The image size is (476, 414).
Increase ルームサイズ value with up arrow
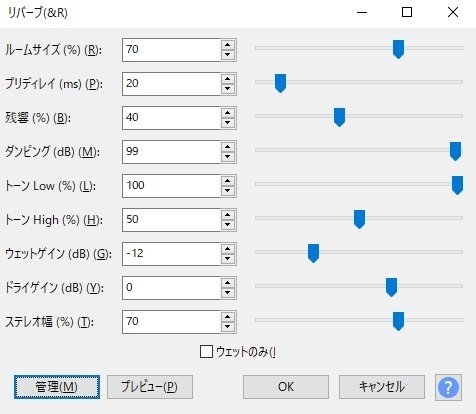228,45
